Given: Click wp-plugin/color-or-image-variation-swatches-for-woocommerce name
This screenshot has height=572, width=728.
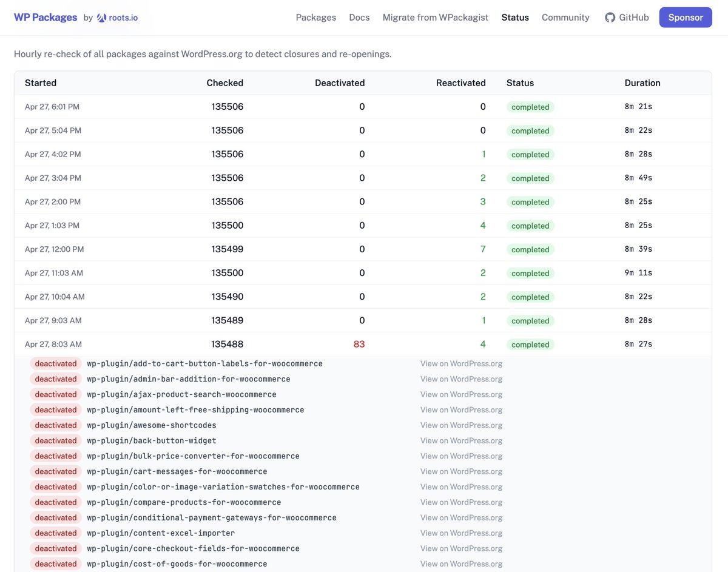Looking at the screenshot, I should click(x=223, y=486).
